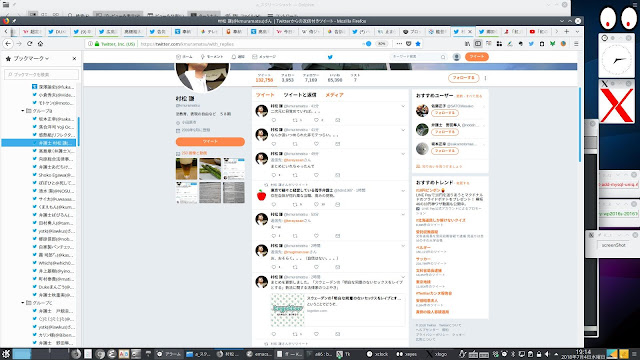This screenshot has width=640, height=360.
Task: Click フォローする button on the profile
Action: click(x=463, y=78)
